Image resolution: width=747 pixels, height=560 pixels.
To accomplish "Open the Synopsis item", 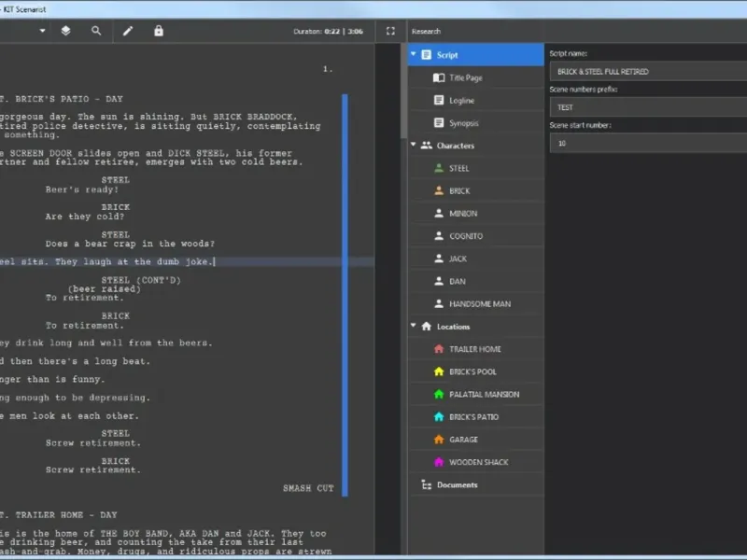I will pos(476,123).
